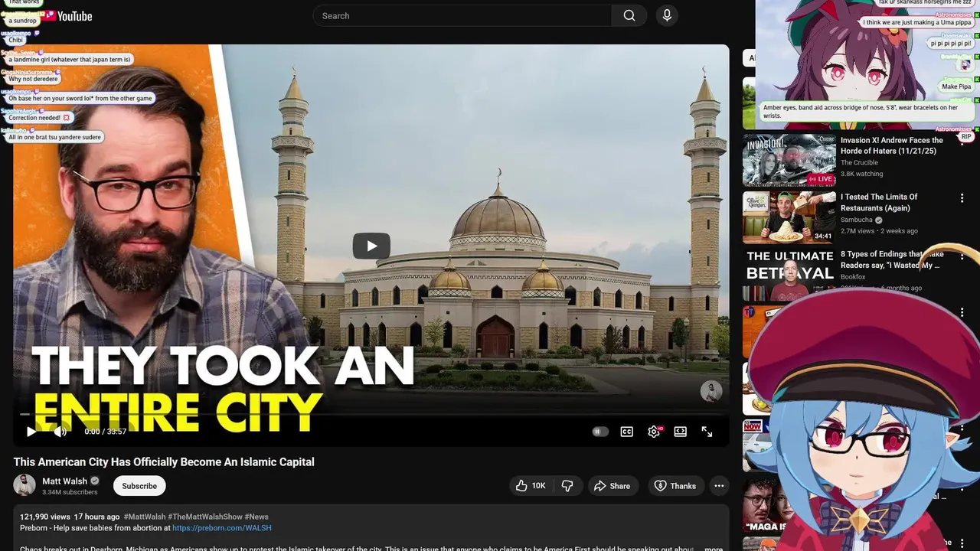Click the Sambucha channel name
Viewport: 980px width, 551px height.
tap(857, 220)
